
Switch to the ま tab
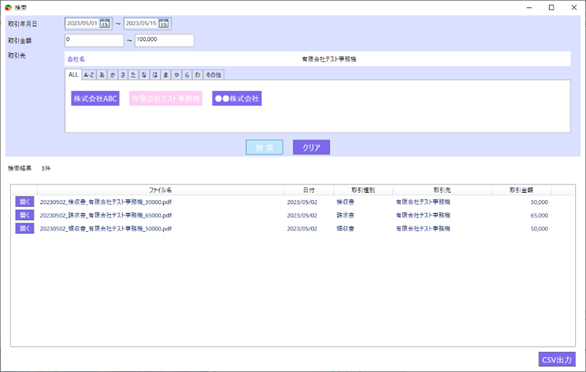[166, 75]
